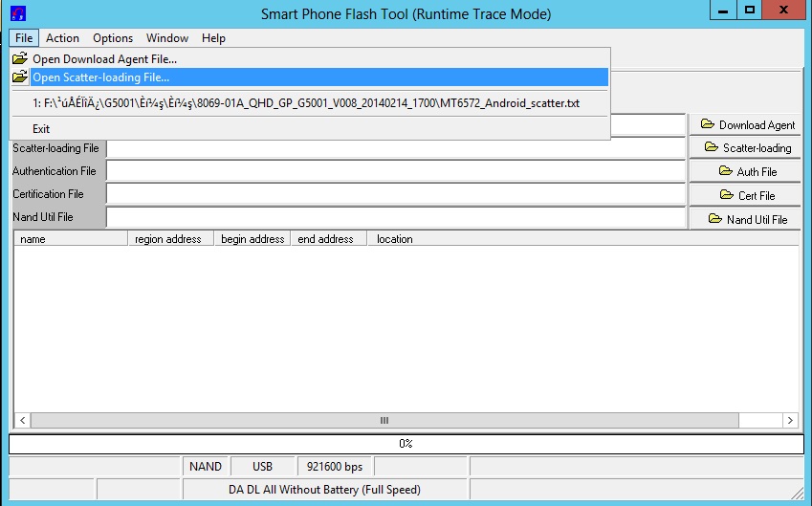Open the Help menu
The image size is (812, 506).
213,38
